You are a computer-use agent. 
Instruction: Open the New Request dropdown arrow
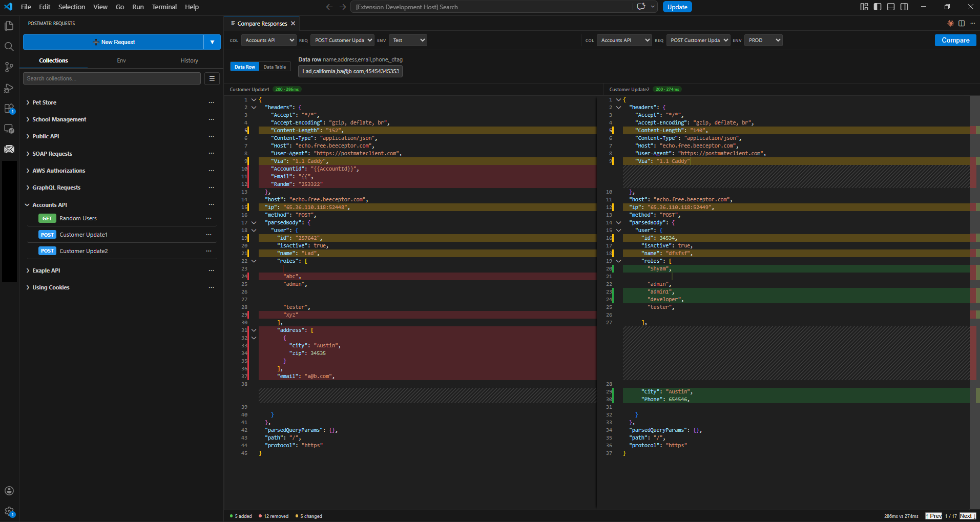coord(212,42)
